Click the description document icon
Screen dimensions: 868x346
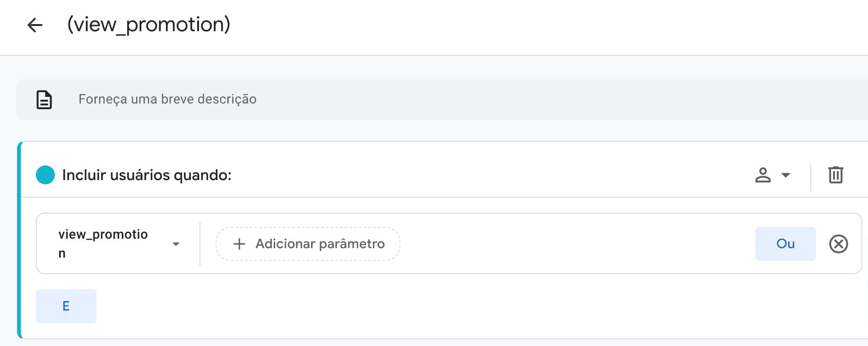pyautogui.click(x=44, y=100)
